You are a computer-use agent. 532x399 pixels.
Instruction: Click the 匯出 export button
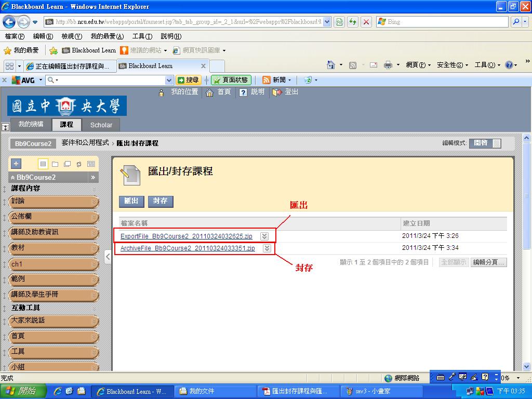point(131,201)
